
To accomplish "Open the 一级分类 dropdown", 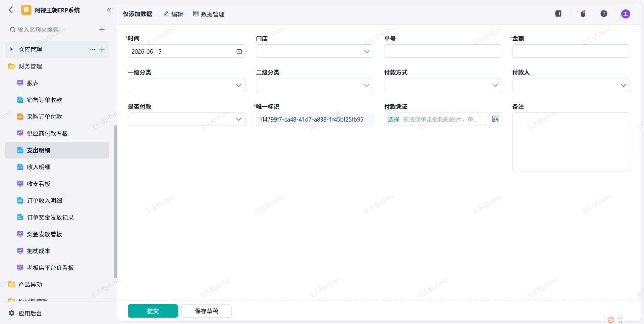I will [x=187, y=85].
